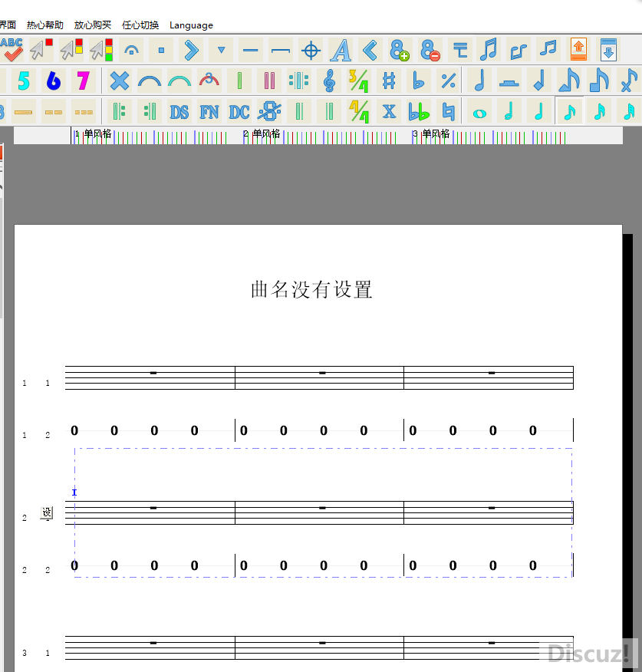This screenshot has height=672, width=642.
Task: Choose the x-shaped notehead note
Action: click(x=629, y=81)
